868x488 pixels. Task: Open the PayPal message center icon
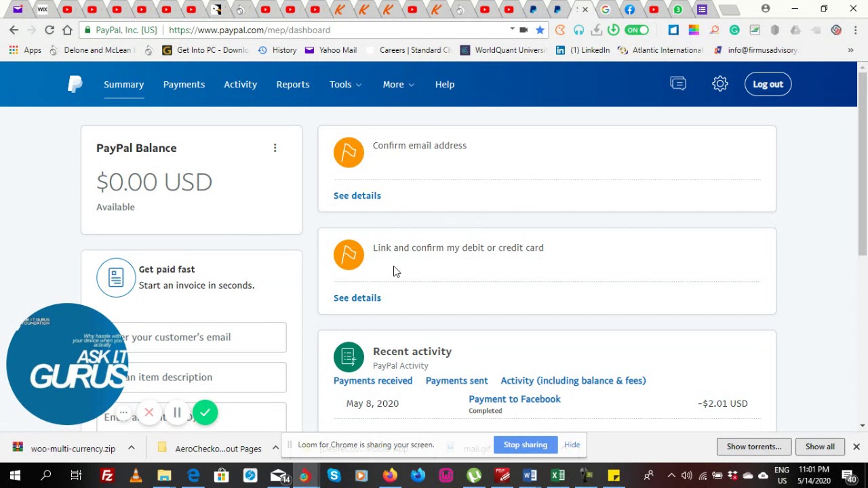pyautogui.click(x=678, y=83)
